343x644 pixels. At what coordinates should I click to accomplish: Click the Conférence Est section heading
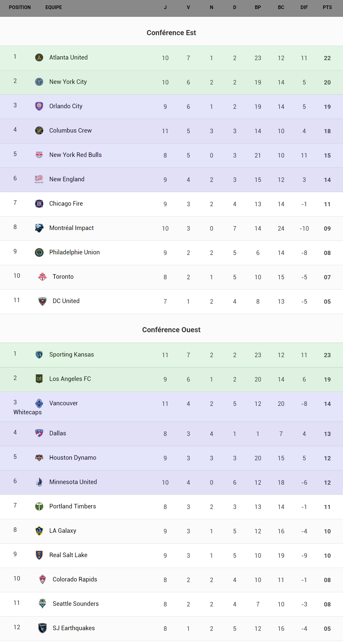171,33
